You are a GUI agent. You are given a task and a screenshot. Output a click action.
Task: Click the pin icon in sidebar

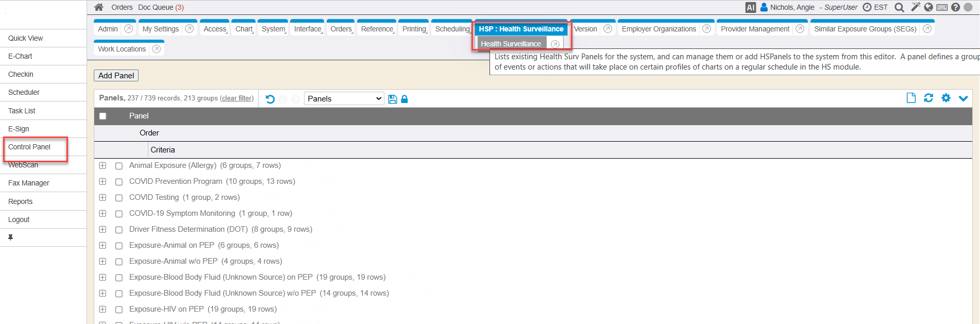10,237
